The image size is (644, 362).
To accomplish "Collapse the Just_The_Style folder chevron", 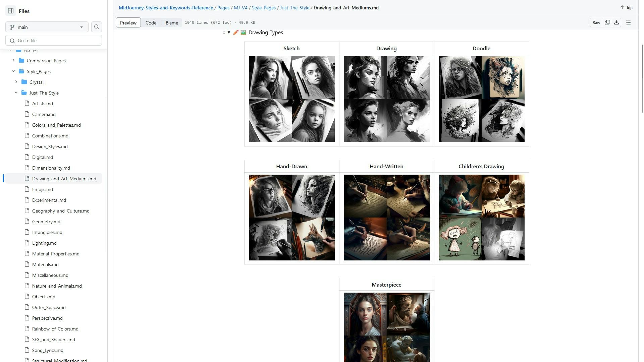I will point(16,93).
